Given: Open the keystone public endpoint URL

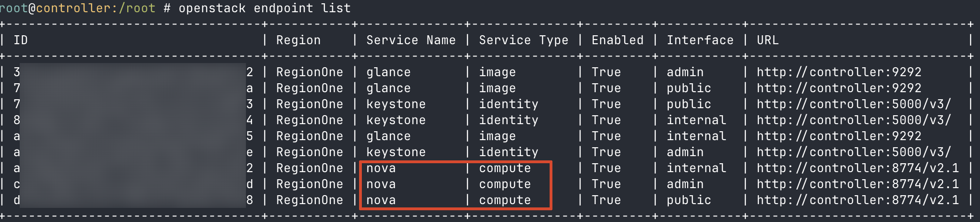Looking at the screenshot, I should [854, 104].
